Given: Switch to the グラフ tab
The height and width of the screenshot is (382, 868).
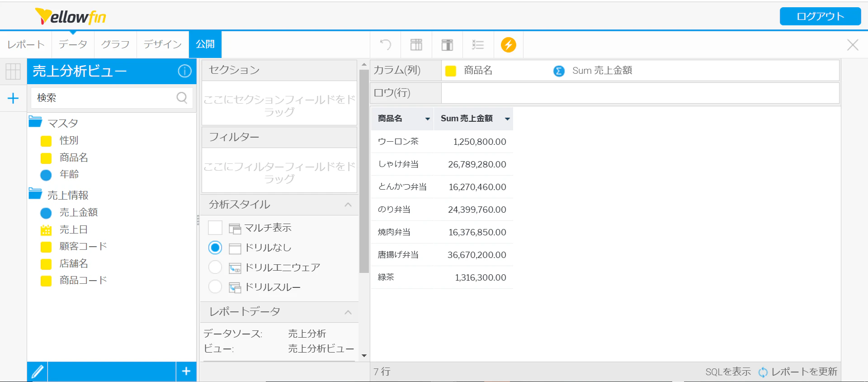Looking at the screenshot, I should [x=115, y=44].
